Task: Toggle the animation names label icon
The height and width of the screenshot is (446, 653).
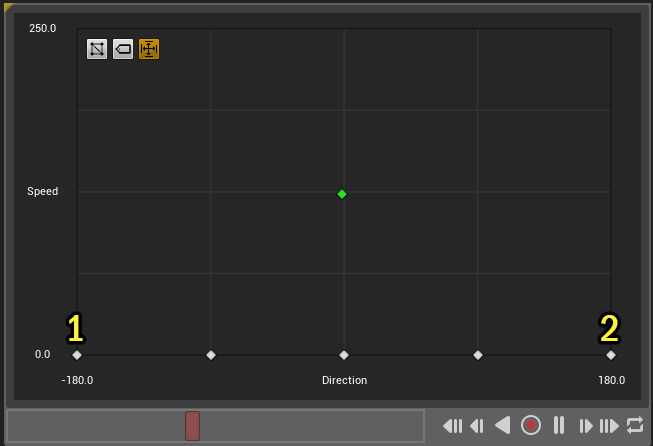Action: pos(123,49)
